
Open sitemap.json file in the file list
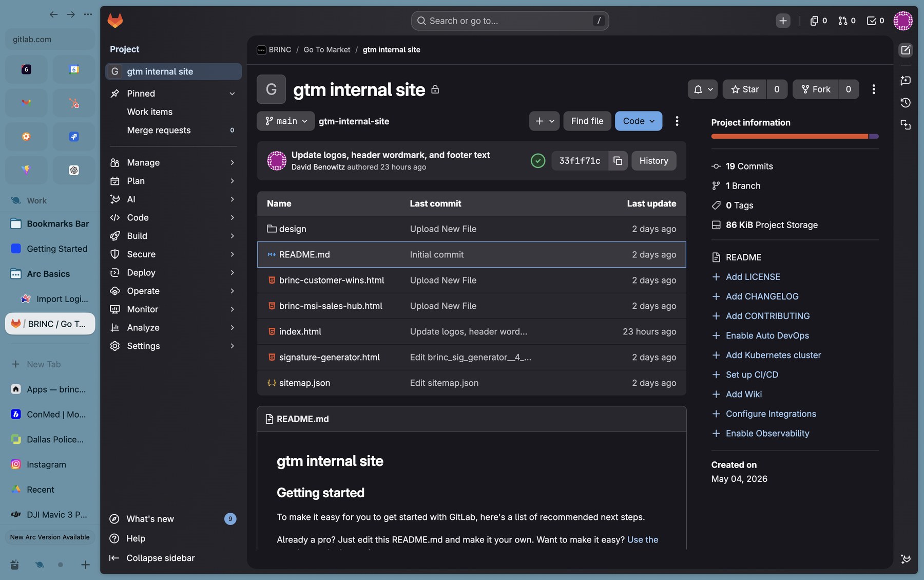point(304,383)
